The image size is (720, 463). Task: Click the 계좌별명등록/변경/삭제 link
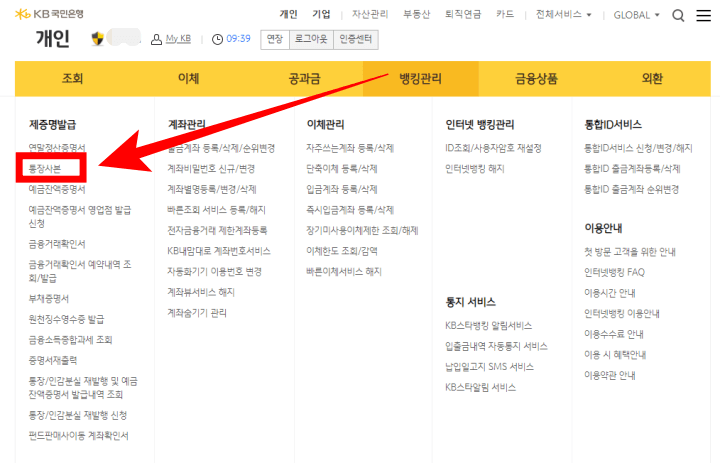(212, 189)
